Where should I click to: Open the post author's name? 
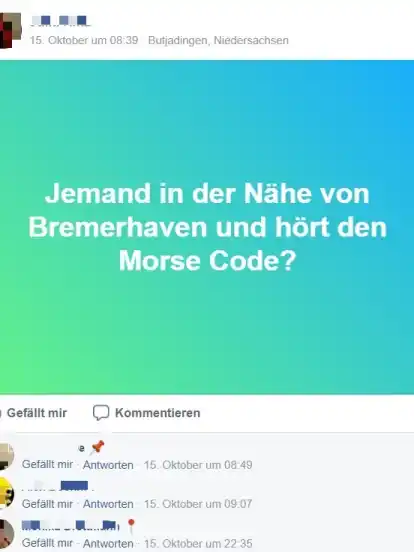[x=60, y=21]
